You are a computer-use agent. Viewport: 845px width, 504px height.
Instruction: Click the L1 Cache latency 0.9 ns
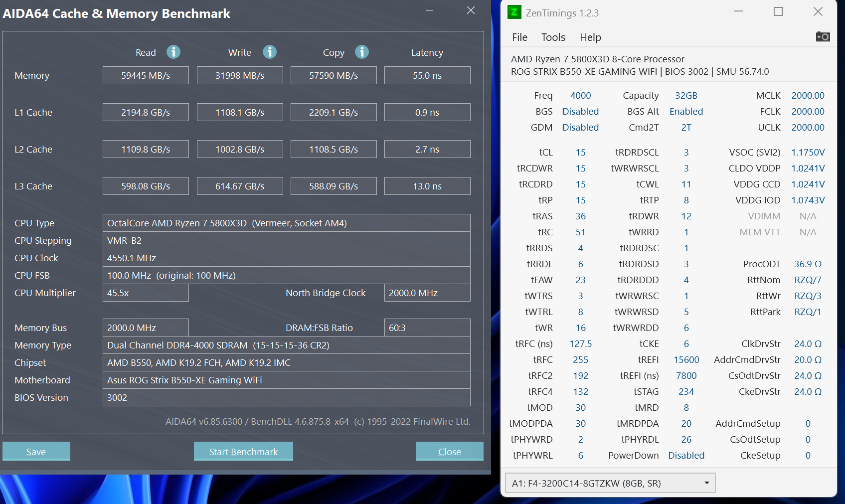click(x=427, y=112)
